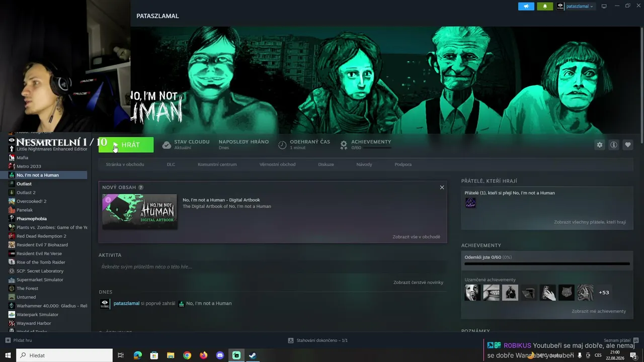Click friend avatar under Přátelé who wish
The image size is (644, 362).
[x=470, y=203]
